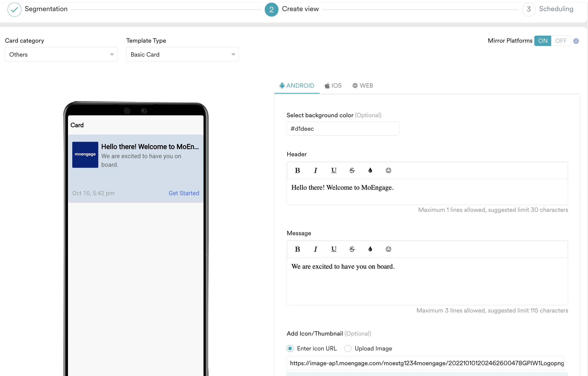Open Card category dropdown
588x376 pixels.
pos(61,54)
